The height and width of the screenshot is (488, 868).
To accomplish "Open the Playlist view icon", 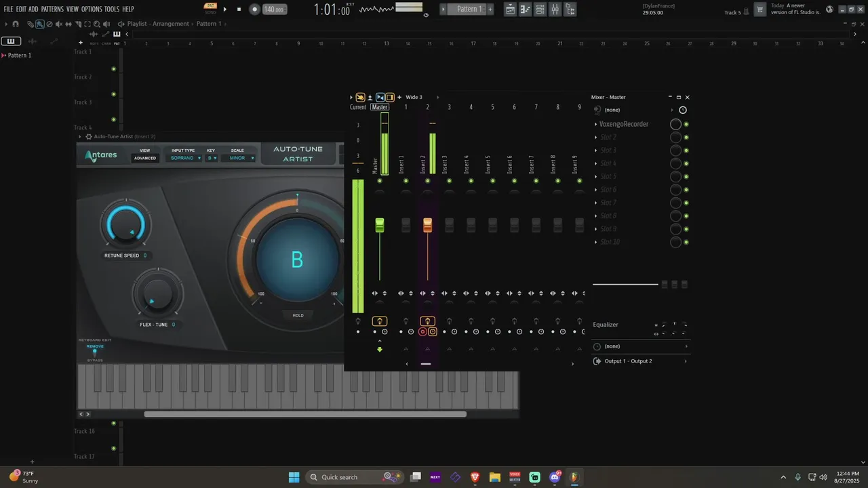I will 510,9.
